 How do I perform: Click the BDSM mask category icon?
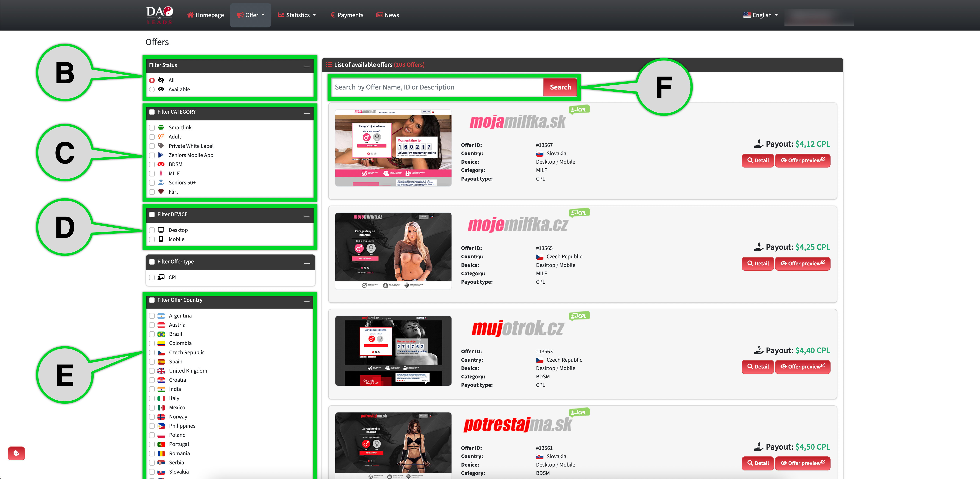(161, 164)
